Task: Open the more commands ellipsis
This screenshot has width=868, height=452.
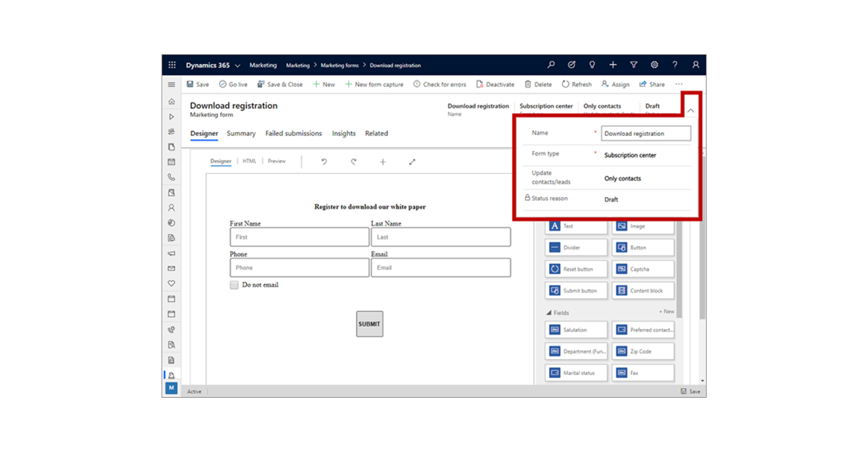Action: pos(679,84)
